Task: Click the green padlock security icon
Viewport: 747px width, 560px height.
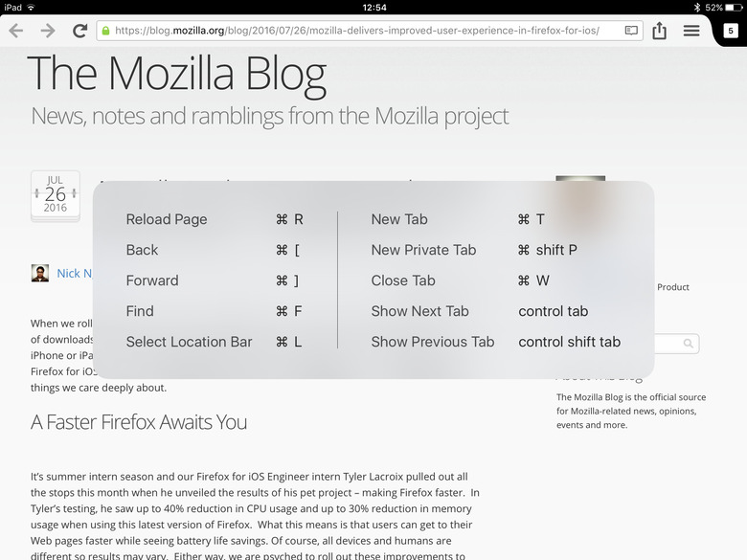Action: point(105,31)
